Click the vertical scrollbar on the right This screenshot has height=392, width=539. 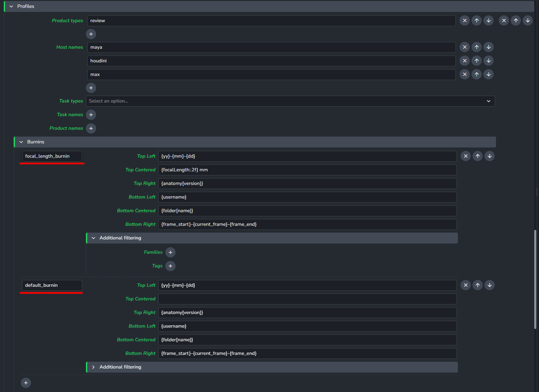click(x=535, y=279)
